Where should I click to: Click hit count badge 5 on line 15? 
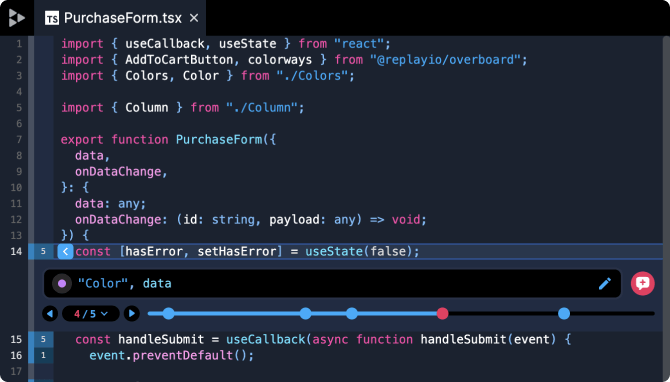tap(43, 339)
